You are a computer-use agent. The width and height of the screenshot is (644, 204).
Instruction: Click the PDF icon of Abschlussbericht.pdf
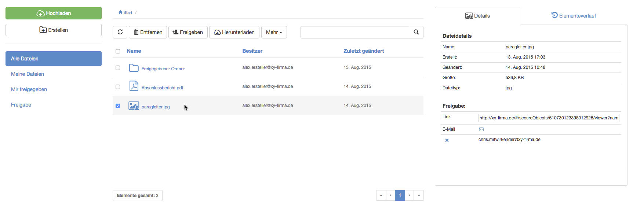click(134, 86)
